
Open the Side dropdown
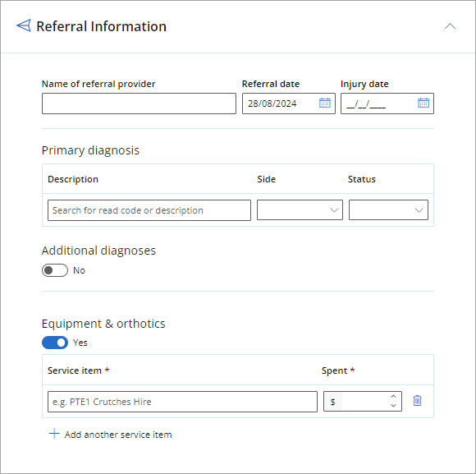coord(300,209)
